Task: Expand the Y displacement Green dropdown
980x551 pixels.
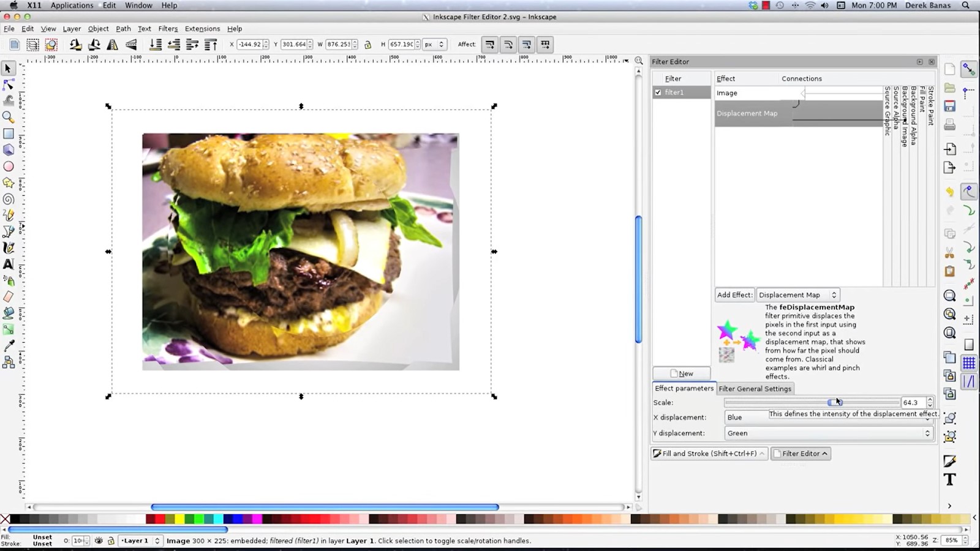Action: [x=828, y=433]
